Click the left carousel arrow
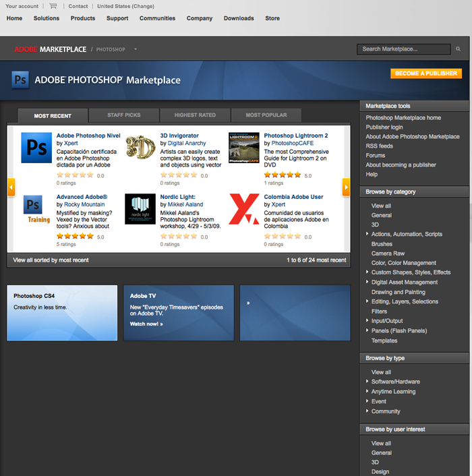 [x=11, y=187]
